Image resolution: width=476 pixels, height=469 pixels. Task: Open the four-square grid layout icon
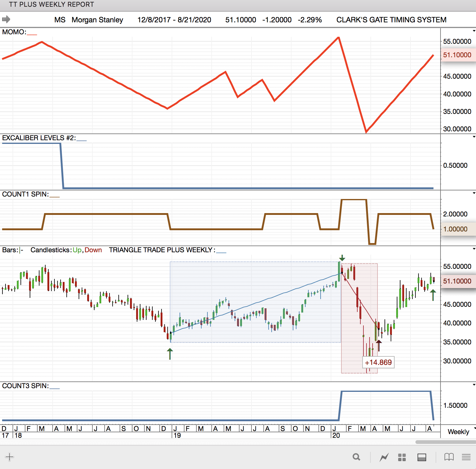click(x=402, y=457)
